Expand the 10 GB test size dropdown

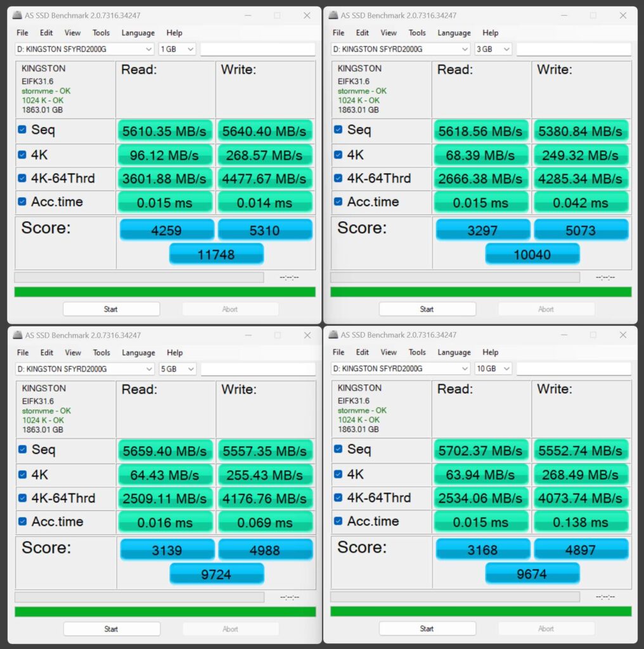coord(493,369)
